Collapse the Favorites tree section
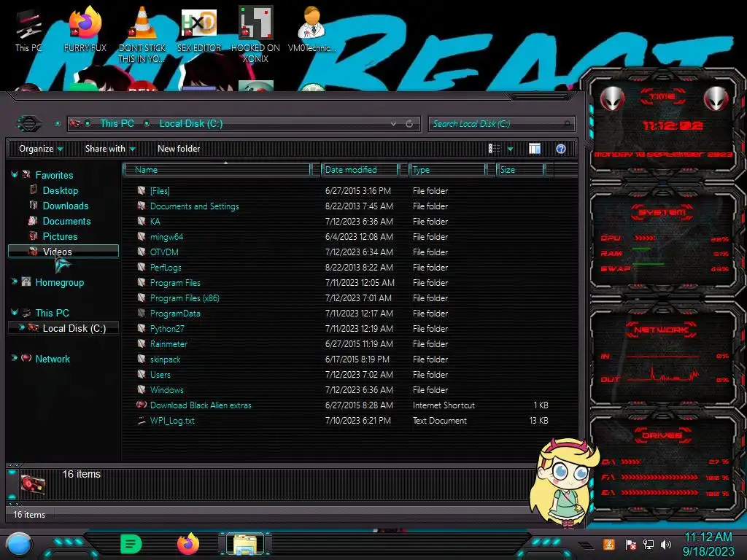 (x=15, y=175)
